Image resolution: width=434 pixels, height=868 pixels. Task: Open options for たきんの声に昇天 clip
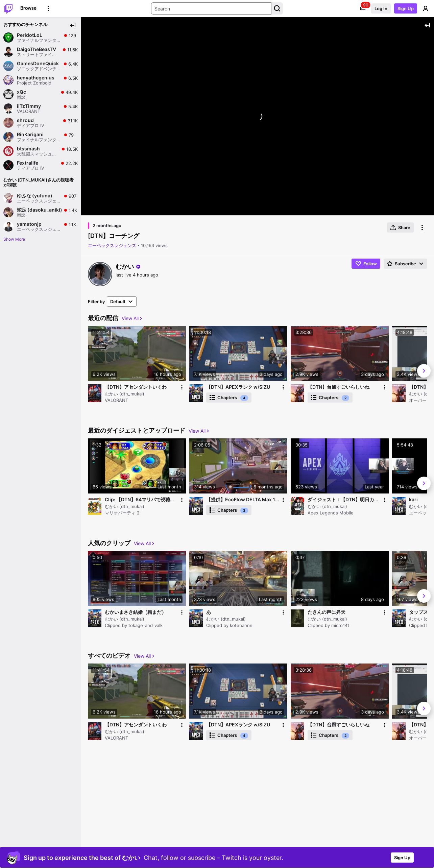(x=384, y=612)
